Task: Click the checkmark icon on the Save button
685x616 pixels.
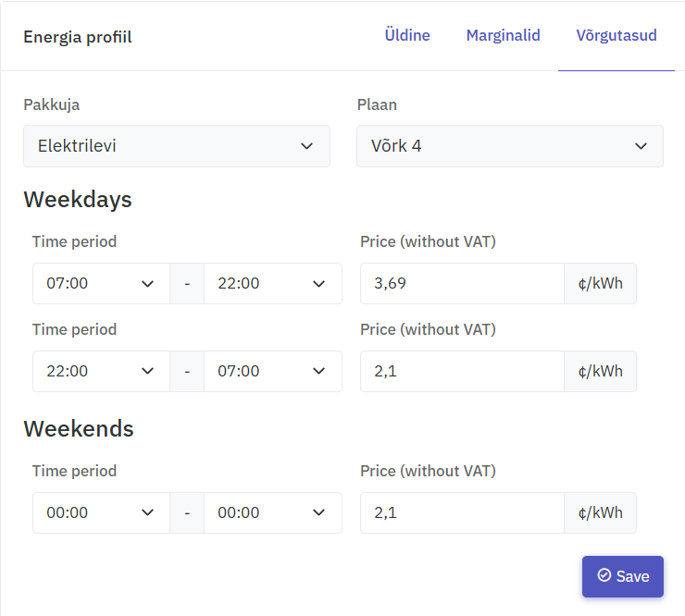Action: tap(604, 575)
